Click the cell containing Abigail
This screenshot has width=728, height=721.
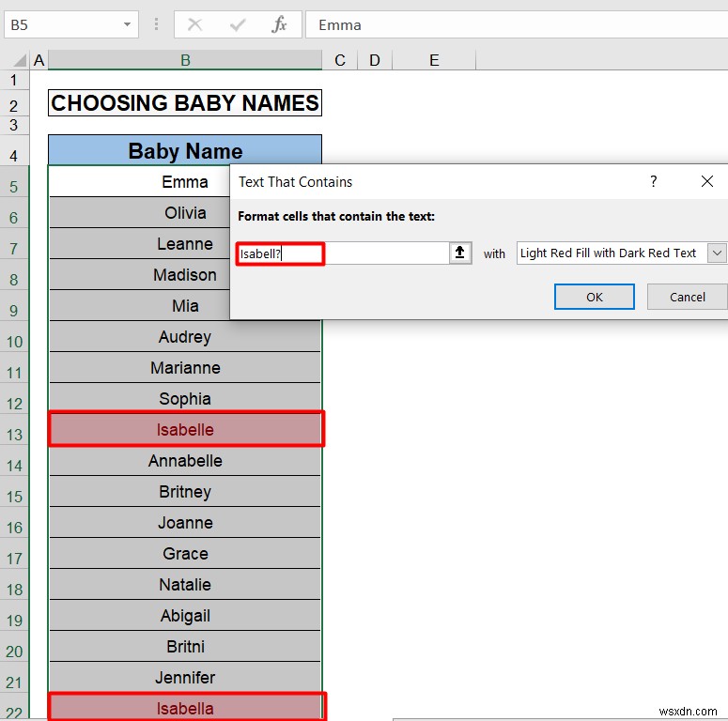coord(185,616)
